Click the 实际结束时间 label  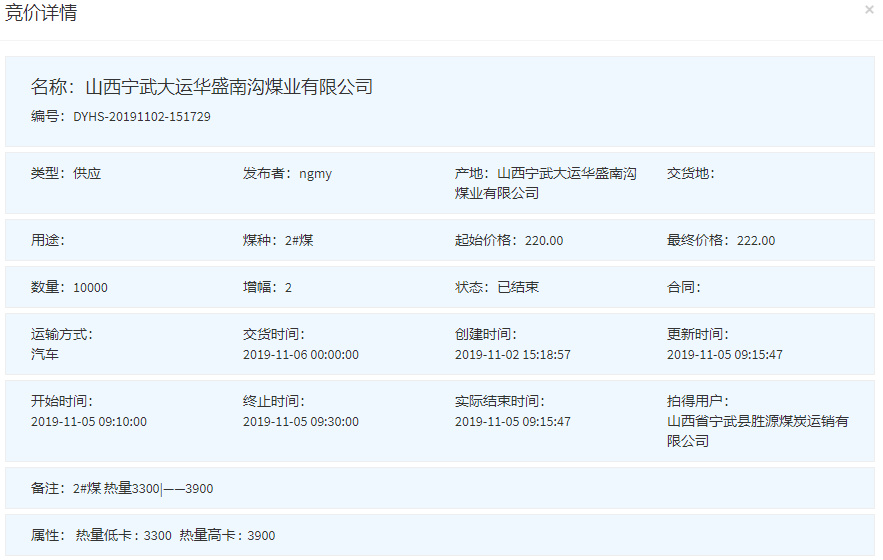(500, 401)
